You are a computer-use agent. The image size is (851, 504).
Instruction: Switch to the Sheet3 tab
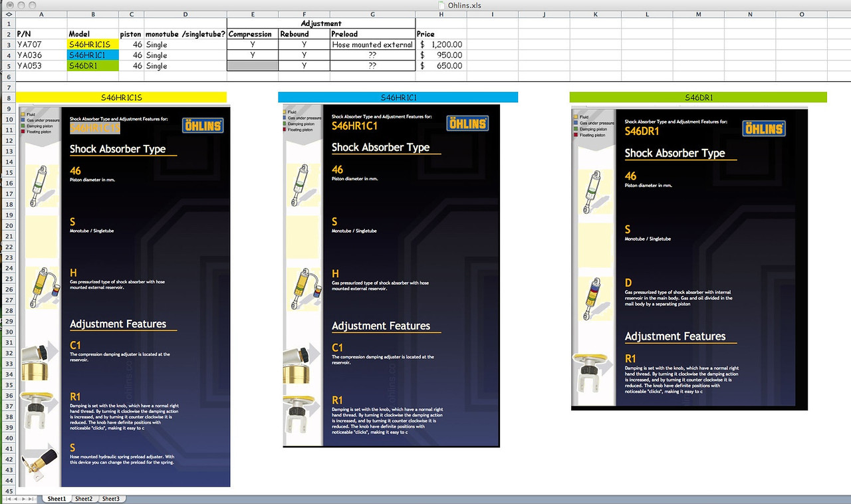[x=111, y=499]
